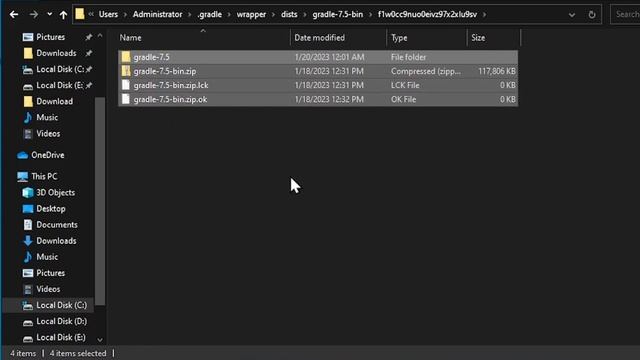Select Local Disk (D:) in sidebar
The width and height of the screenshot is (640, 360).
pyautogui.click(x=62, y=321)
